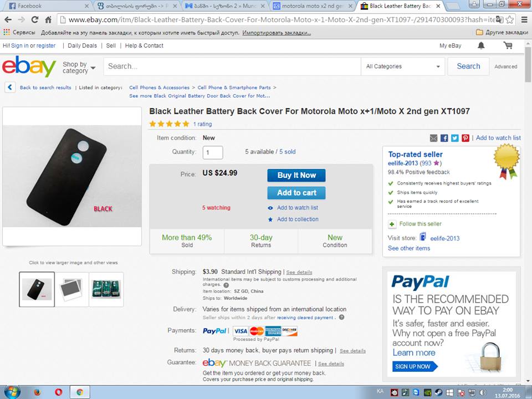
Task: Reload the page with the refresh icon
Action: click(34, 20)
